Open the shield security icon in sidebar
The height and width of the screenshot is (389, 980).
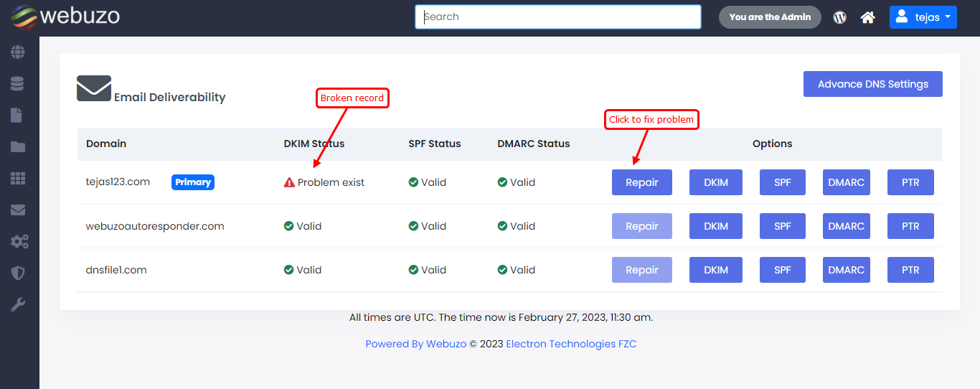[x=17, y=273]
